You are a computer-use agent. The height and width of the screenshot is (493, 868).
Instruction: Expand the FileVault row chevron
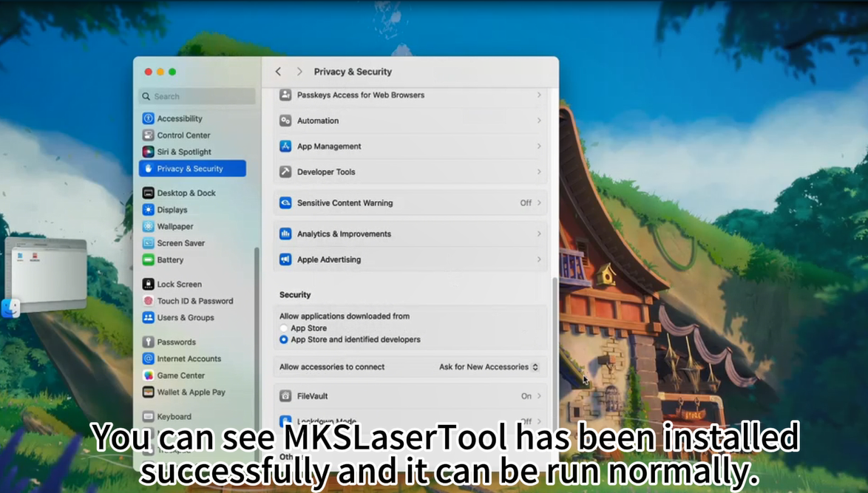(539, 396)
